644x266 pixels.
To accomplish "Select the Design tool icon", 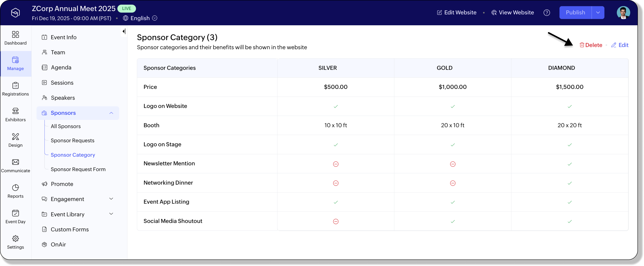I will pyautogui.click(x=15, y=136).
